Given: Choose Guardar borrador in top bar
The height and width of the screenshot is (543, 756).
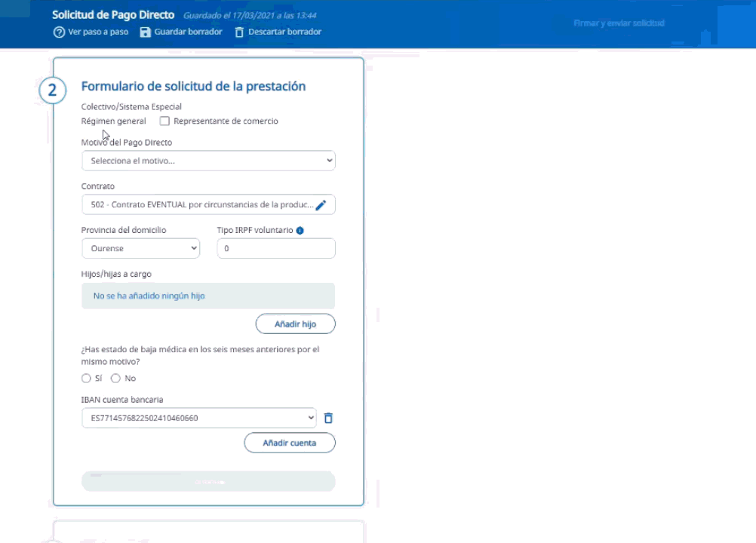Looking at the screenshot, I should click(188, 32).
